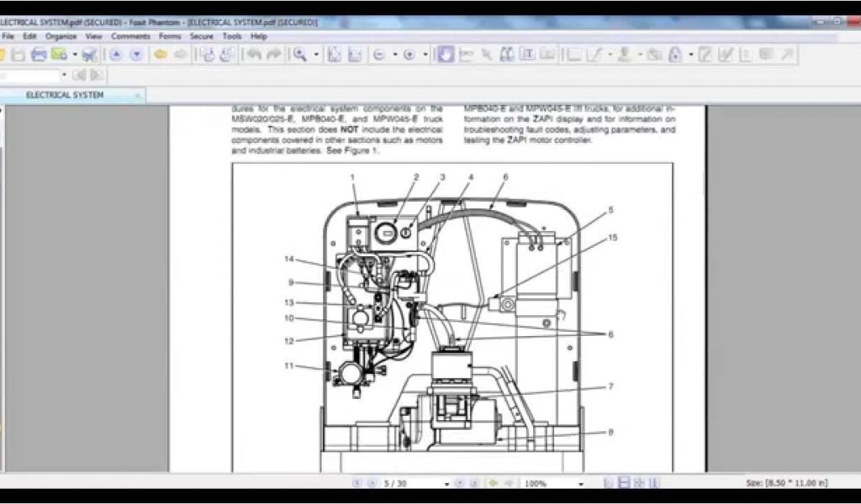This screenshot has height=504, width=861.
Task: Open the email icon dropdown arrow
Action: [x=74, y=55]
